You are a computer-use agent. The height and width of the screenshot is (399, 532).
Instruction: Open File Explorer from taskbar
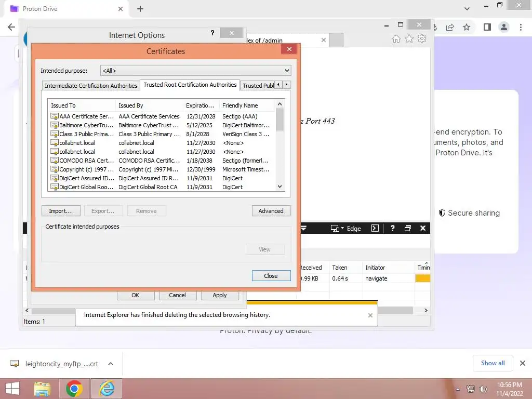42,389
